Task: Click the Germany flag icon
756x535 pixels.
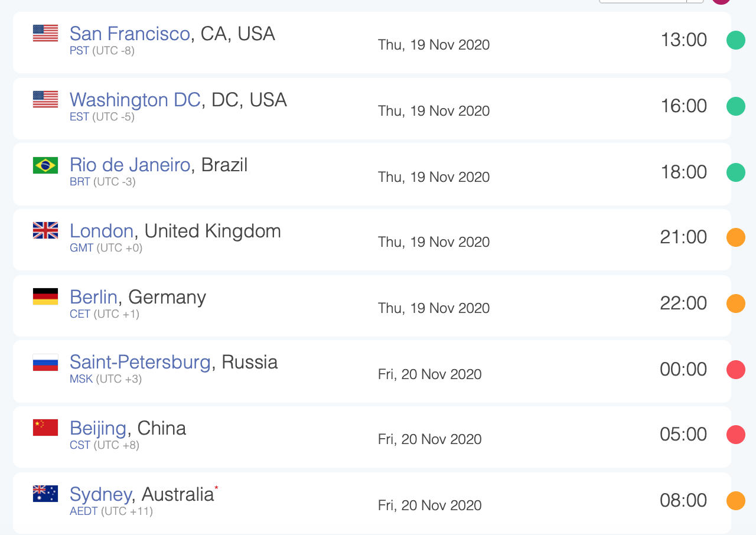Action: click(45, 296)
